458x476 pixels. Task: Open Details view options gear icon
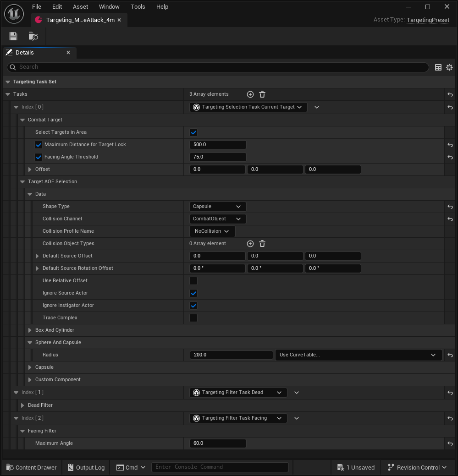click(x=449, y=67)
